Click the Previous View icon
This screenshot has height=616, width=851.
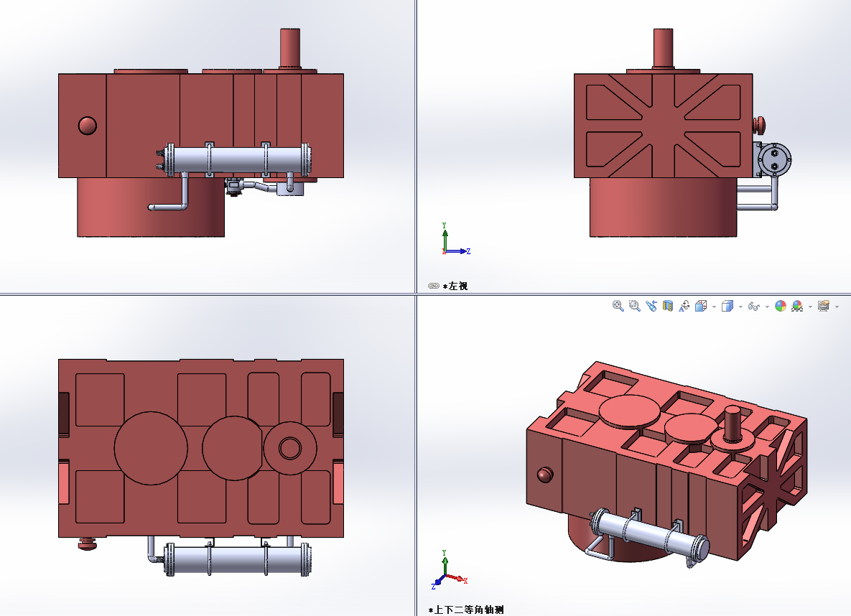651,306
